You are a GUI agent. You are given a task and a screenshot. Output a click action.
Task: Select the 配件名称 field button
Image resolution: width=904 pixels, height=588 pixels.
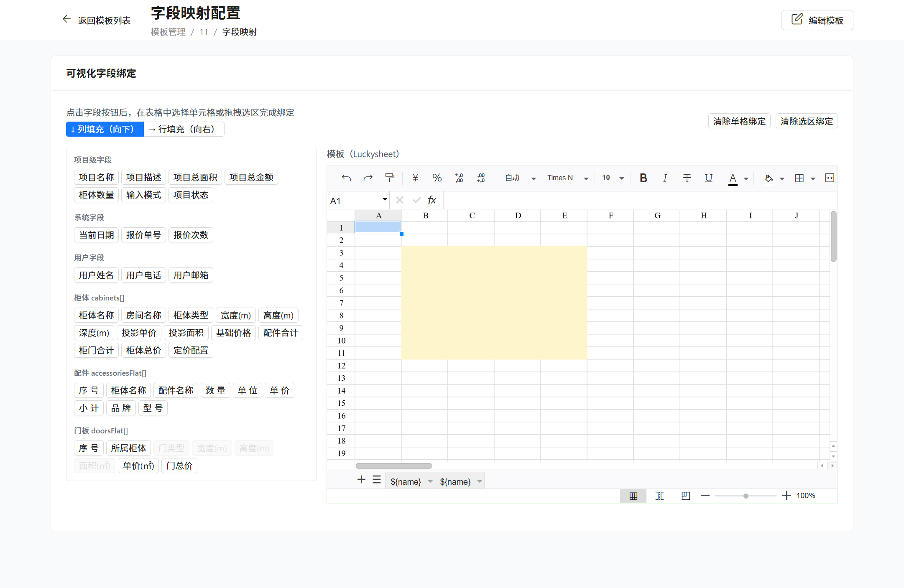(176, 390)
